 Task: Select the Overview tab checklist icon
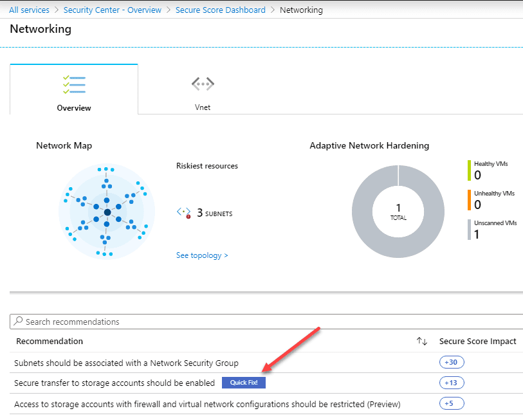click(73, 84)
